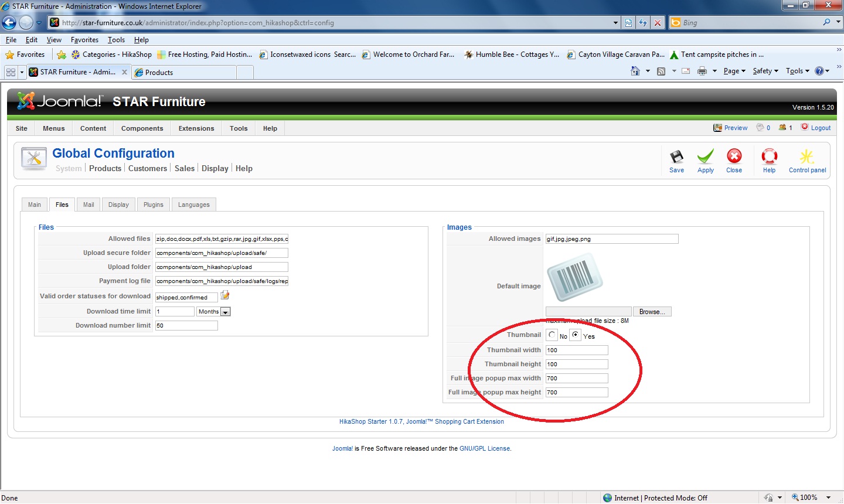Image resolution: width=844 pixels, height=504 pixels.
Task: Go to the browser Home page
Action: 635,71
